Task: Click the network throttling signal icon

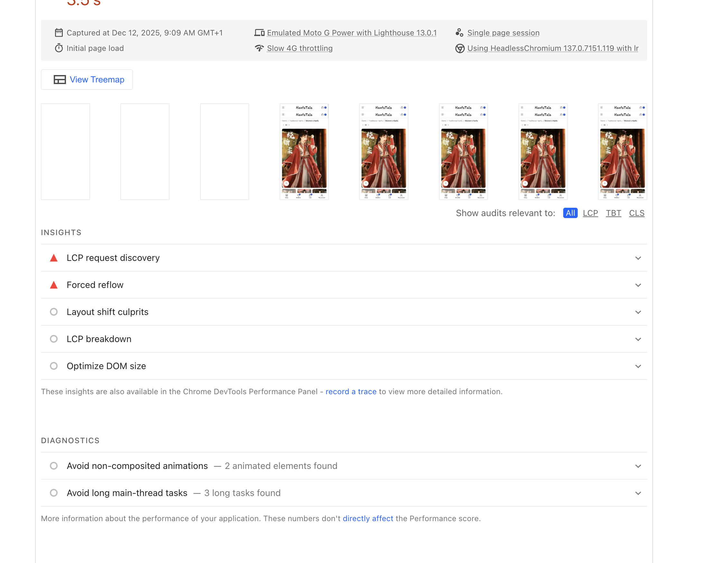Action: (259, 48)
